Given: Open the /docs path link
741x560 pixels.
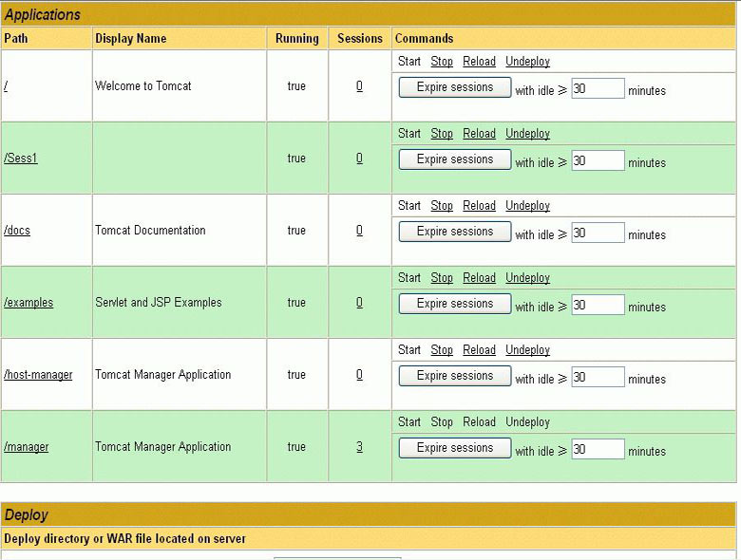Looking at the screenshot, I should pos(17,231).
